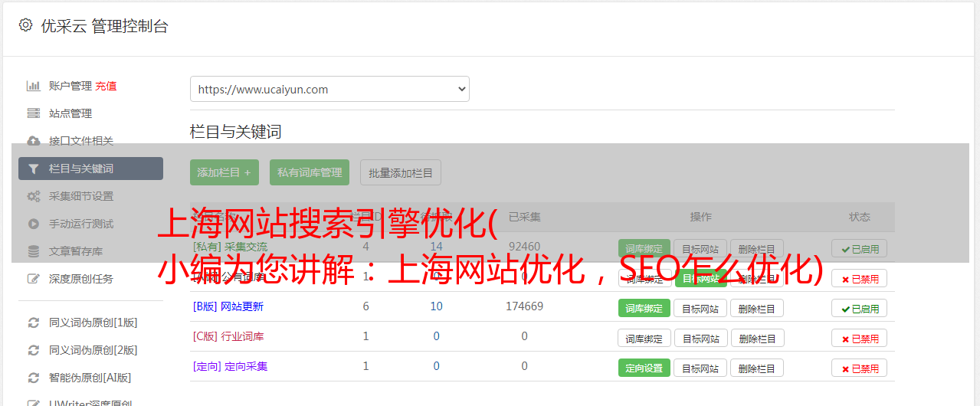Click the database icon beside 文章暂存库
This screenshot has height=406, width=980.
34,251
